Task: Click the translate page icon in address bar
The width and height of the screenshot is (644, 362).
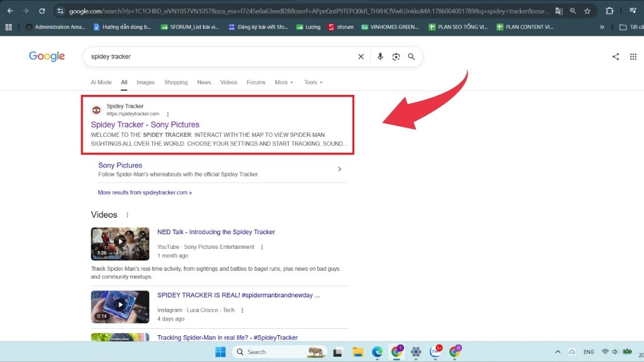Action: tap(559, 11)
